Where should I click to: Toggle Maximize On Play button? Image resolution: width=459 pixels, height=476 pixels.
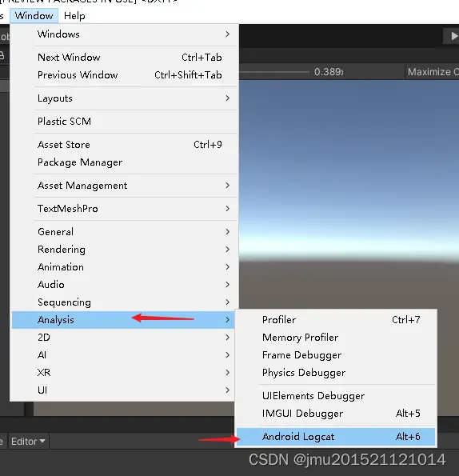click(432, 72)
